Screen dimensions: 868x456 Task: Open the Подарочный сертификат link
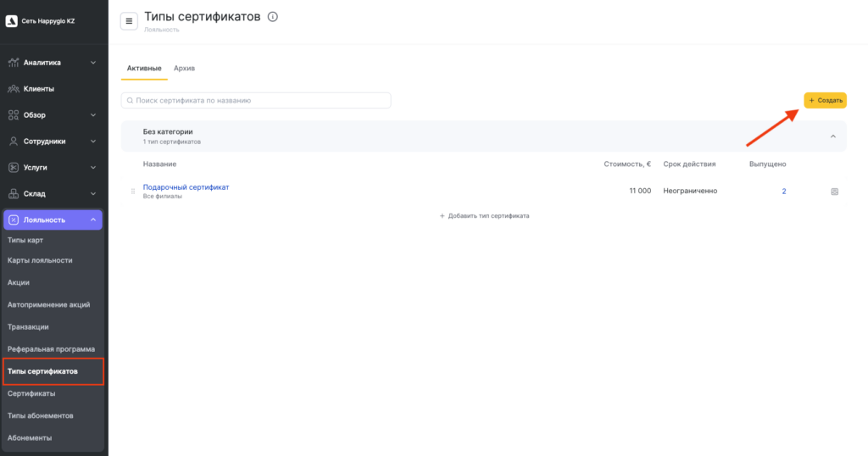pos(186,186)
